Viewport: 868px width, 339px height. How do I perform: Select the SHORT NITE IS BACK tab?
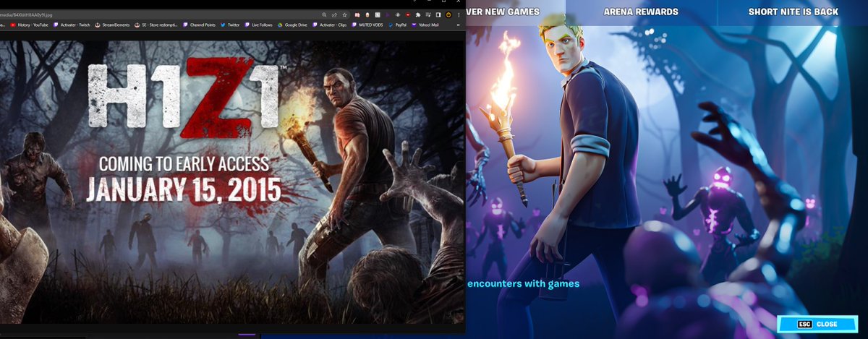point(793,12)
